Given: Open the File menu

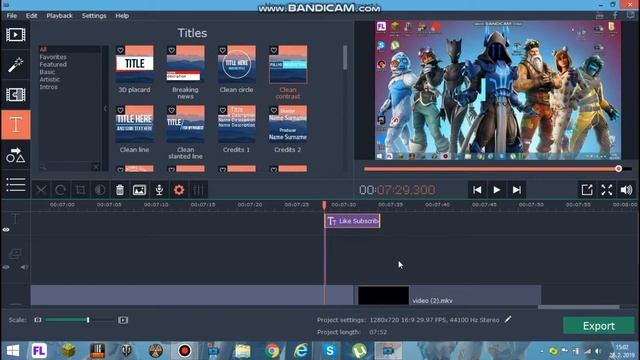Looking at the screenshot, I should point(12,16).
